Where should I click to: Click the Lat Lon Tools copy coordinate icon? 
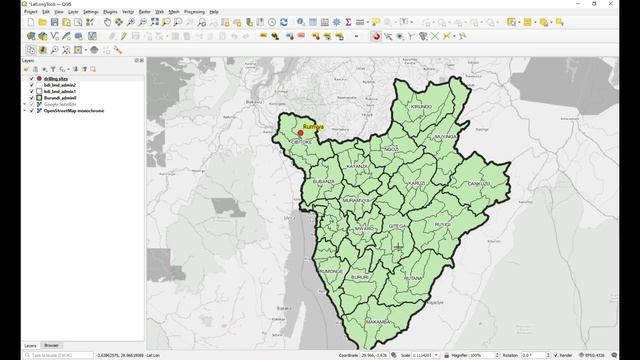coord(31,50)
